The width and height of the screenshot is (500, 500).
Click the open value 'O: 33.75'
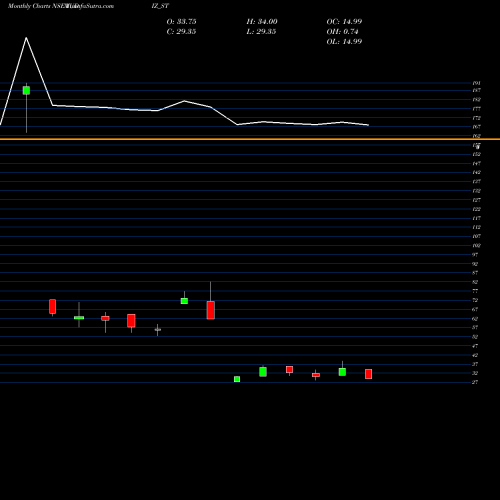pyautogui.click(x=181, y=22)
